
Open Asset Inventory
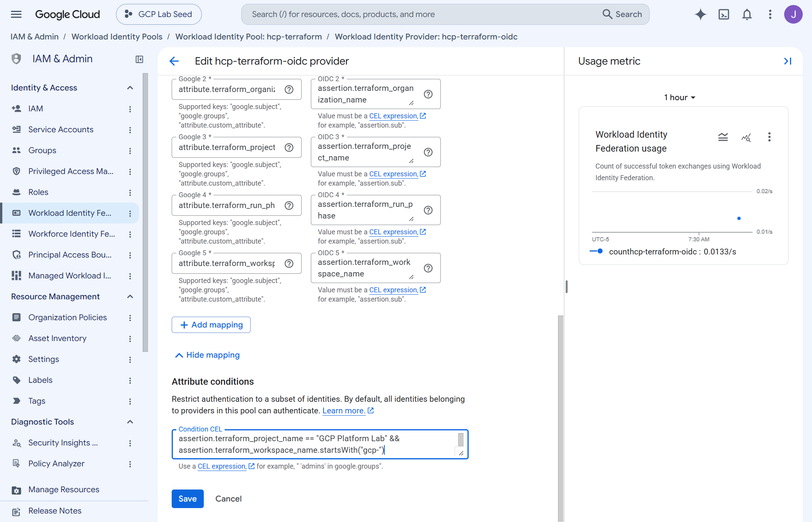point(57,338)
